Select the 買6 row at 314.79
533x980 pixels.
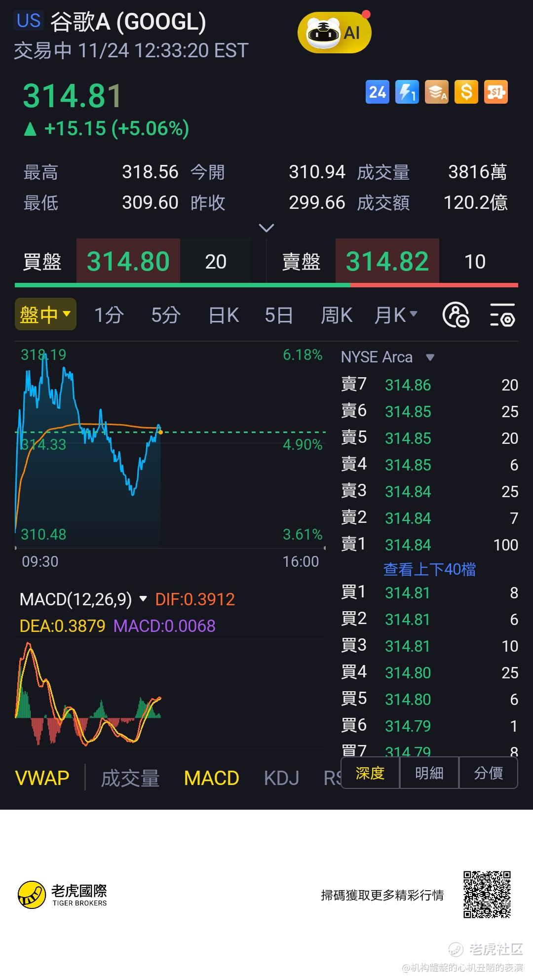(x=429, y=726)
